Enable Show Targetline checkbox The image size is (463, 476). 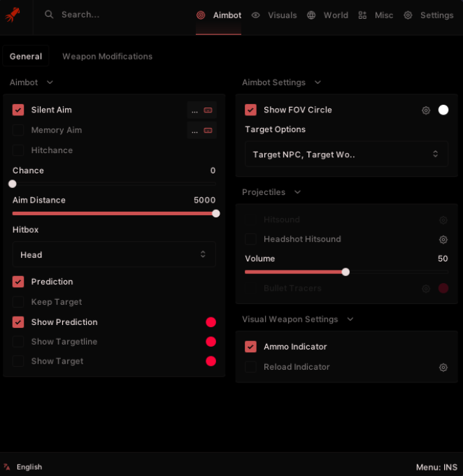coord(18,342)
